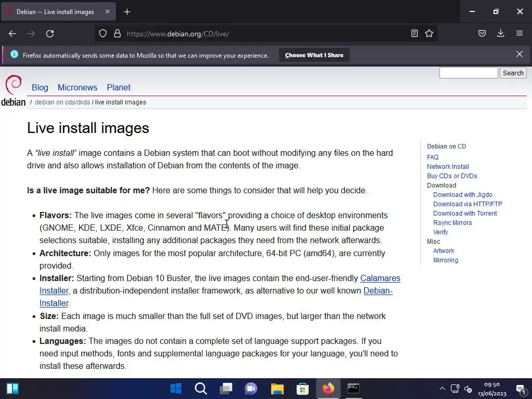
Task: Open the Planet navigation link
Action: pos(119,87)
